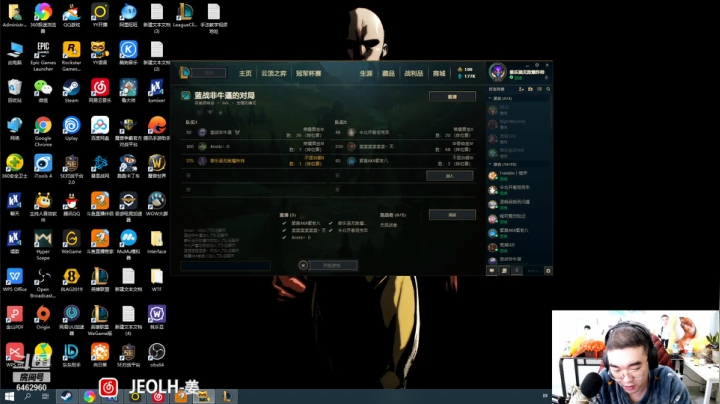The height and width of the screenshot is (404, 720).
Task: Open the Steam desktop shortcut
Action: [x=71, y=90]
